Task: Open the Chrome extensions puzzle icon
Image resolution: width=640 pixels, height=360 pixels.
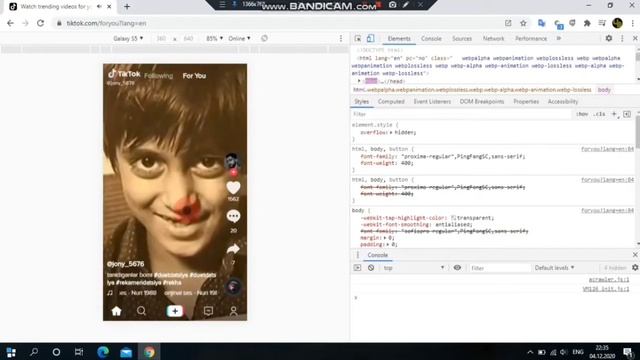Action: (587, 23)
